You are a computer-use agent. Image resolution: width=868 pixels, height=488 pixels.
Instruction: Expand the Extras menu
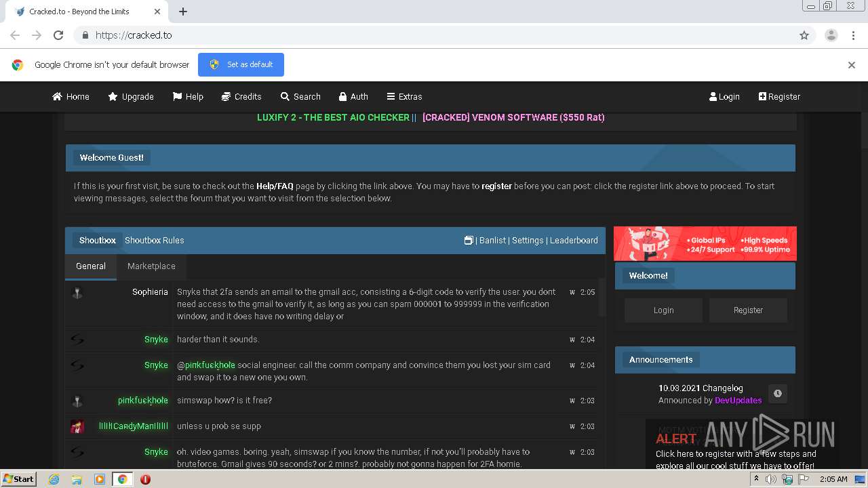(x=404, y=96)
